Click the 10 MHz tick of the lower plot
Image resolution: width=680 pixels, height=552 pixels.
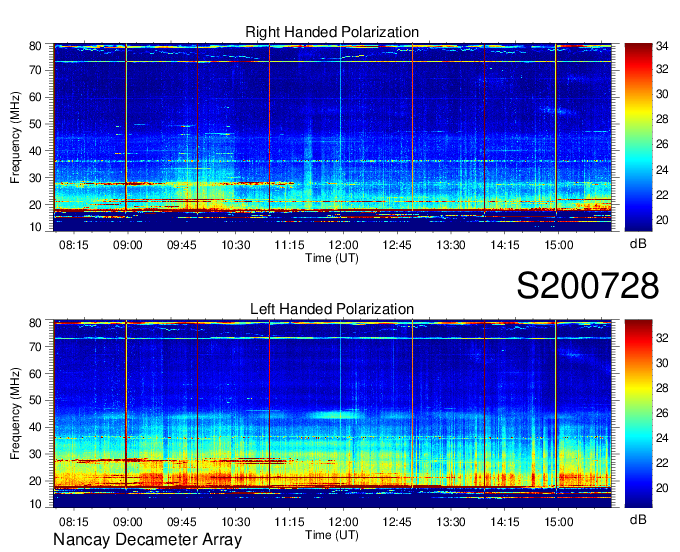35,504
